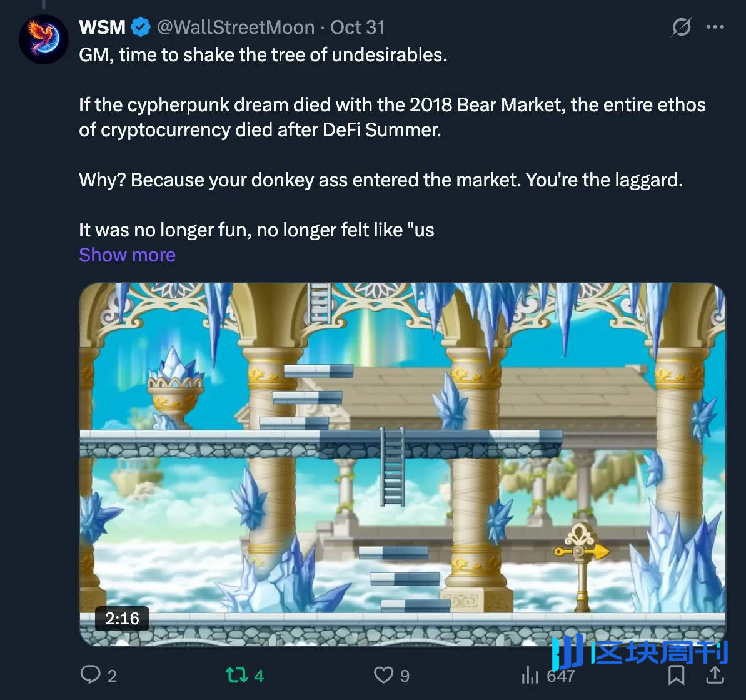Toggle the green repost arrows icon
This screenshot has height=700, width=746.
236,675
